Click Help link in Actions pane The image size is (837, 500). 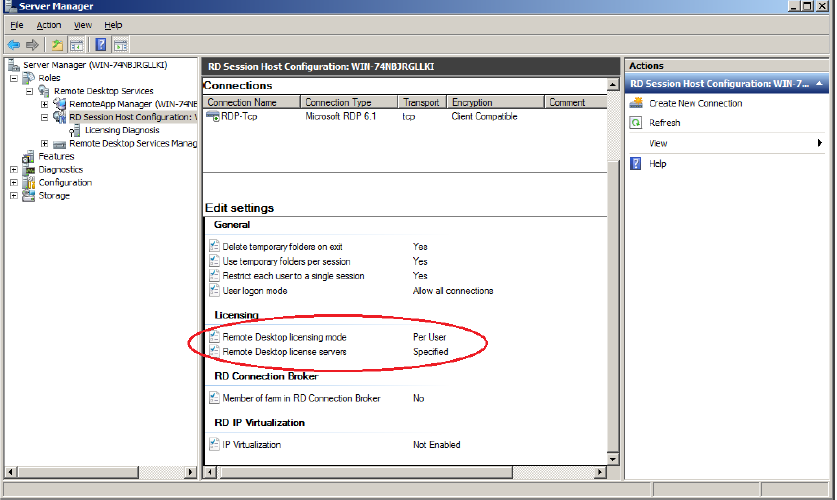[x=658, y=164]
